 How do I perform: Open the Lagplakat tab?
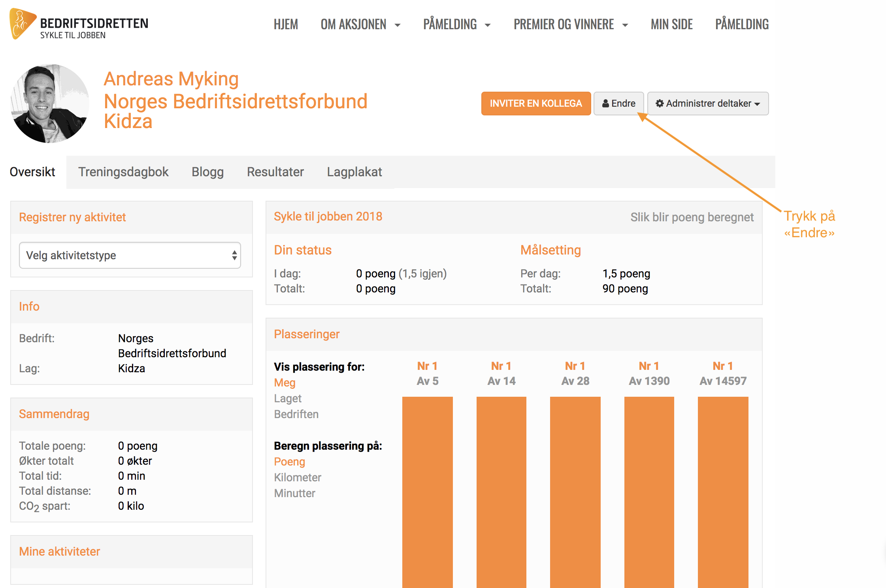click(354, 172)
